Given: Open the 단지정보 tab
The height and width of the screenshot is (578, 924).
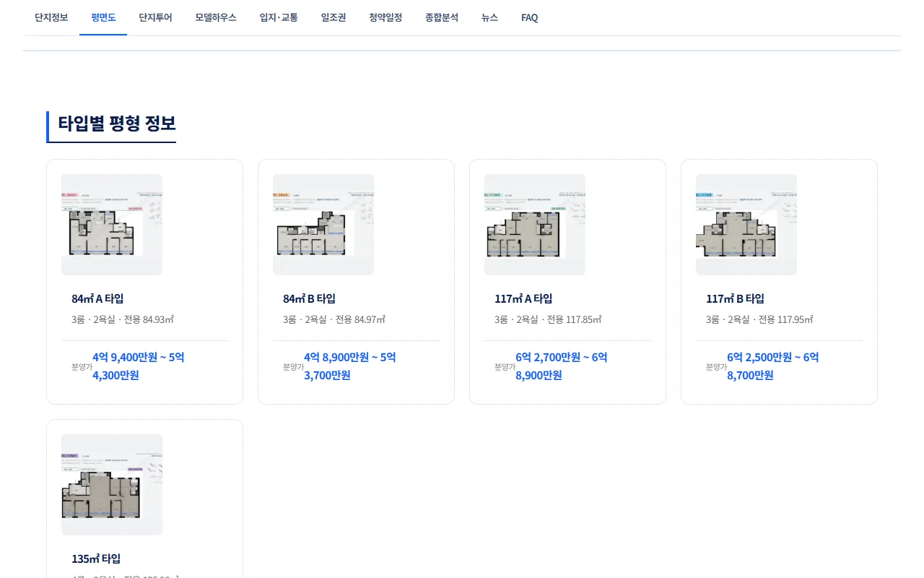Looking at the screenshot, I should pos(51,17).
